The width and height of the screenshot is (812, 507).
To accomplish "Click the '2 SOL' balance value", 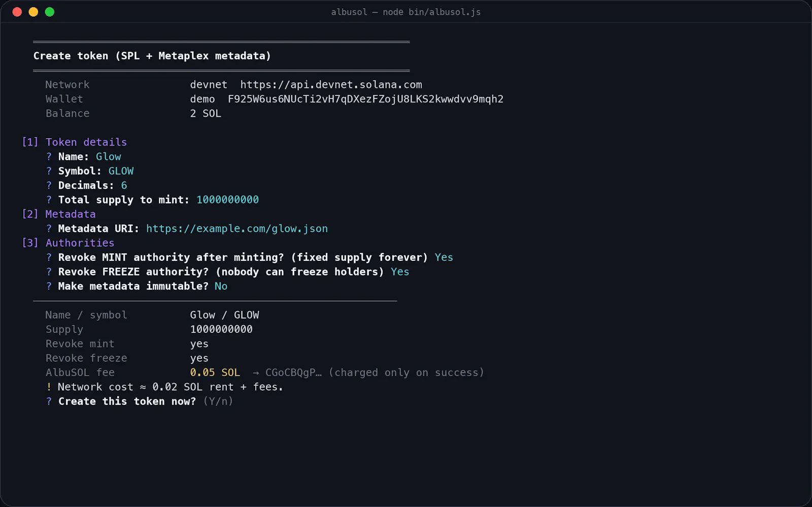I will 206,113.
